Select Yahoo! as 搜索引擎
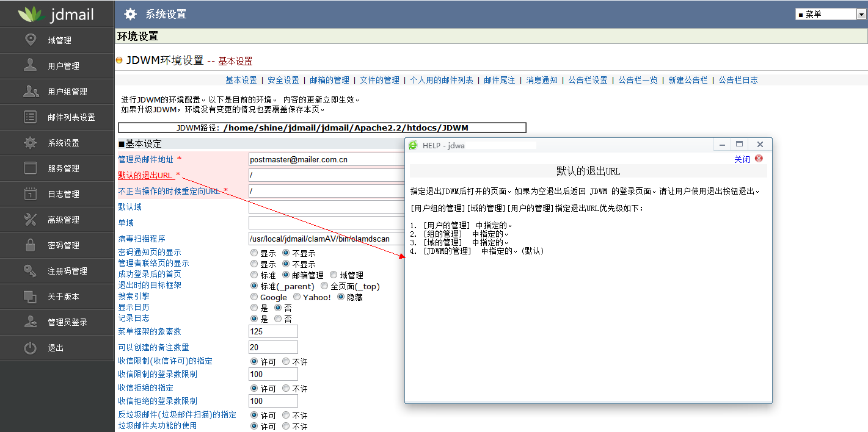Screen dimensions: 868x432 point(297,297)
